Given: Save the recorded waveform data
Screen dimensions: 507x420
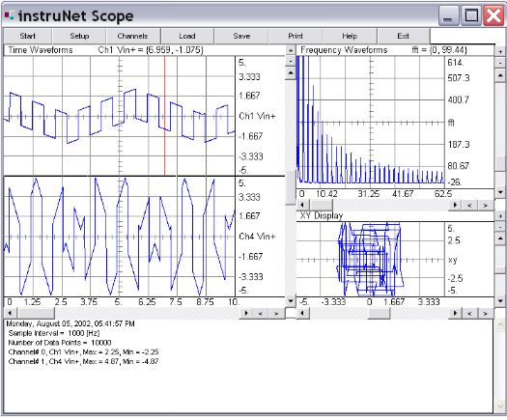Looking at the screenshot, I should (241, 36).
